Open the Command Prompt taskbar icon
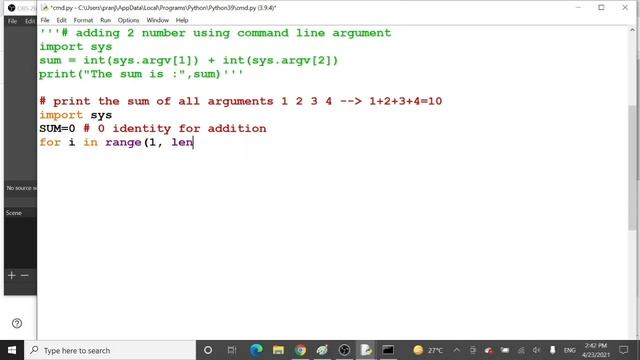The width and height of the screenshot is (640, 360). click(388, 350)
